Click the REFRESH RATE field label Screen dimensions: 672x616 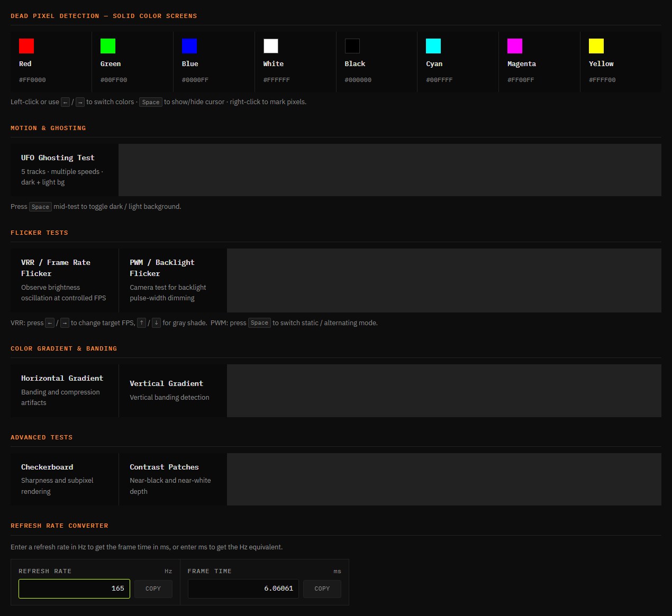pos(45,571)
